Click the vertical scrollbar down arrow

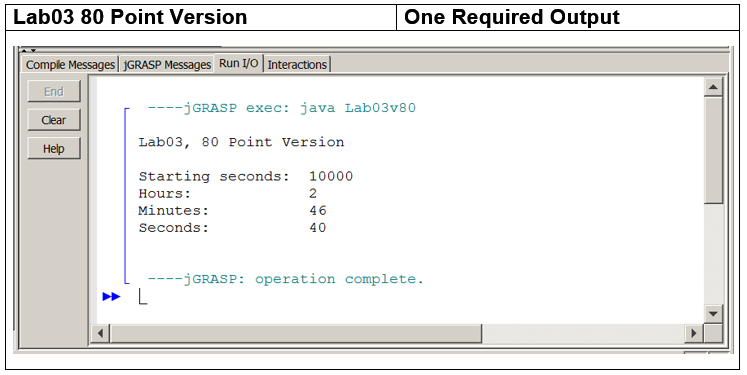point(713,314)
